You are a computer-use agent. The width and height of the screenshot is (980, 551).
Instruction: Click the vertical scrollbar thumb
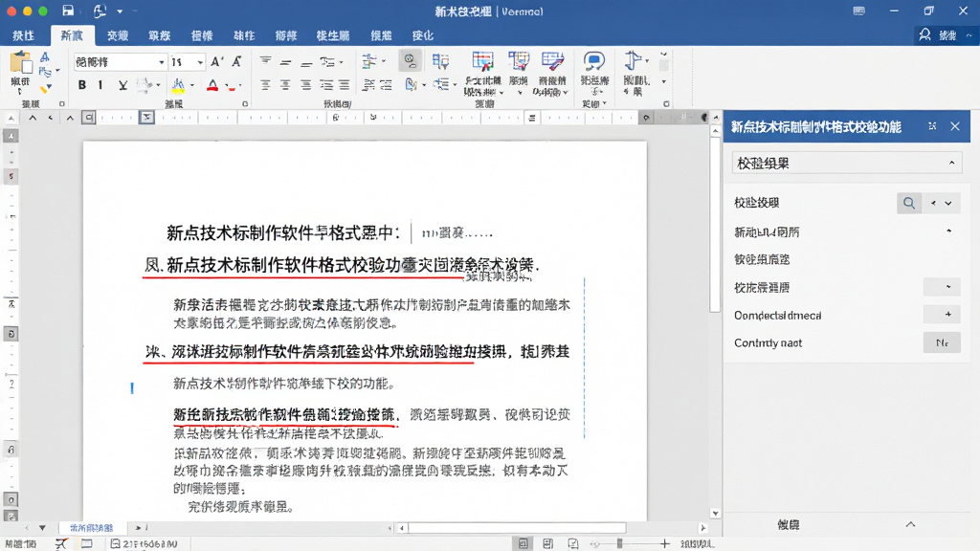(715, 225)
